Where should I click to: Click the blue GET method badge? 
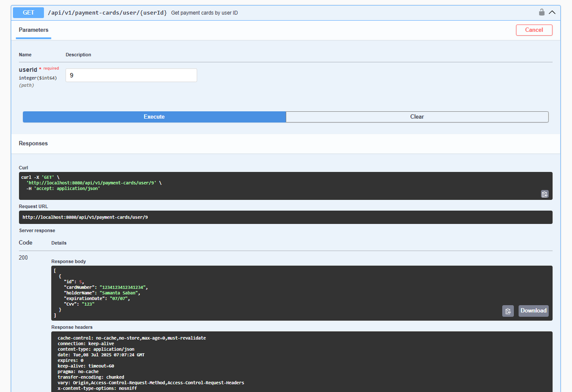(x=28, y=13)
